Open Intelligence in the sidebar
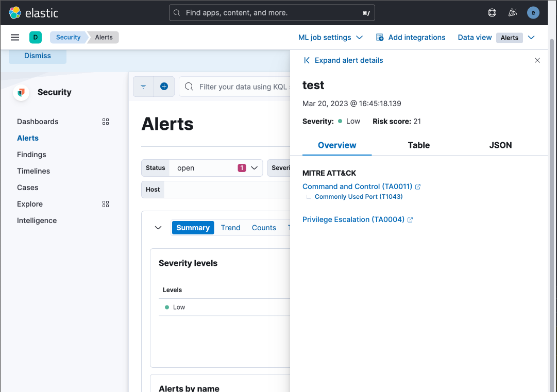 click(x=37, y=220)
